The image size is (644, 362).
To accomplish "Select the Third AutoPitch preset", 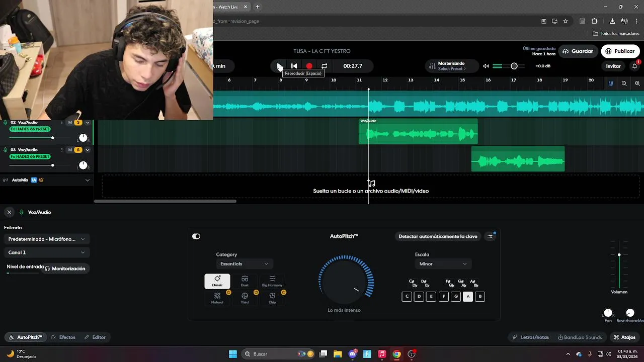I will tap(245, 298).
